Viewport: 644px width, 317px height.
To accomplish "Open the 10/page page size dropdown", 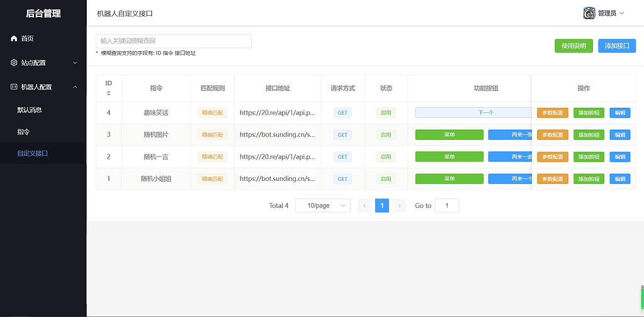I will point(323,205).
